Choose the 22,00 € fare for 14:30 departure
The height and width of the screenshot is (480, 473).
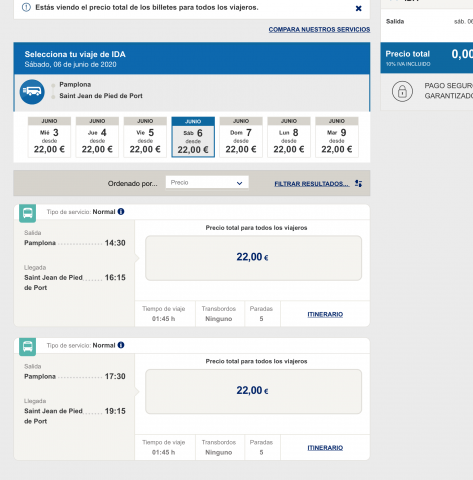click(x=253, y=258)
